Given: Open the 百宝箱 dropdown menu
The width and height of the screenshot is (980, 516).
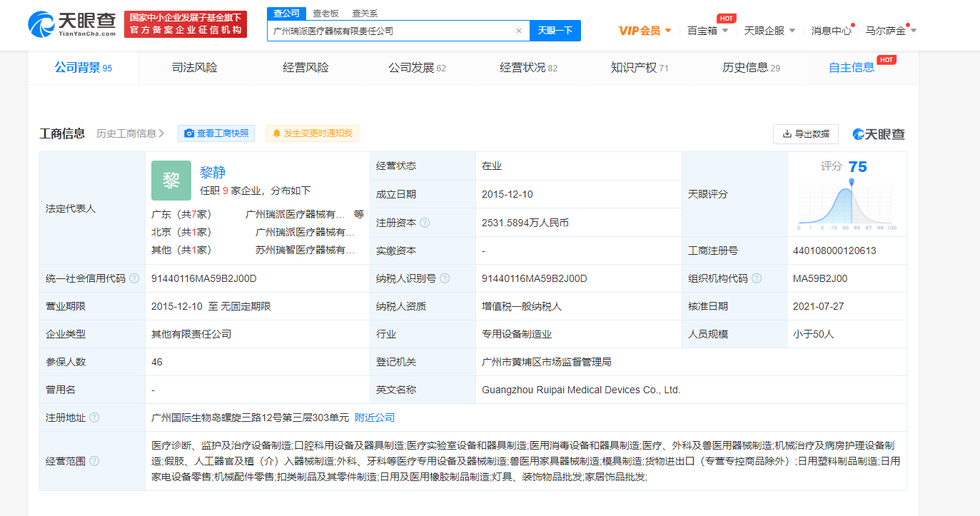Looking at the screenshot, I should pos(707,31).
